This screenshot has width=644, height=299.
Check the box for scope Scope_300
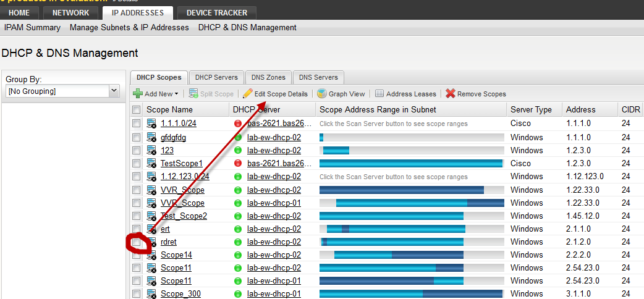[137, 294]
